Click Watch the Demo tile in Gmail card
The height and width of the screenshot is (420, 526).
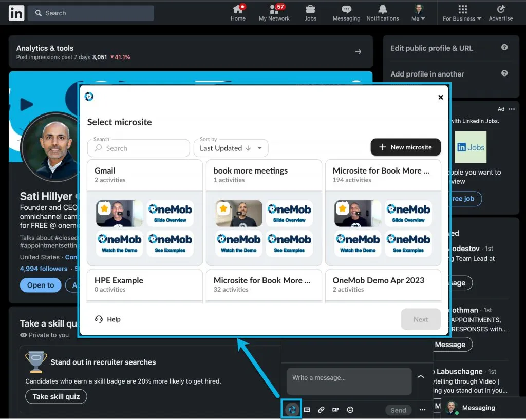[119, 243]
